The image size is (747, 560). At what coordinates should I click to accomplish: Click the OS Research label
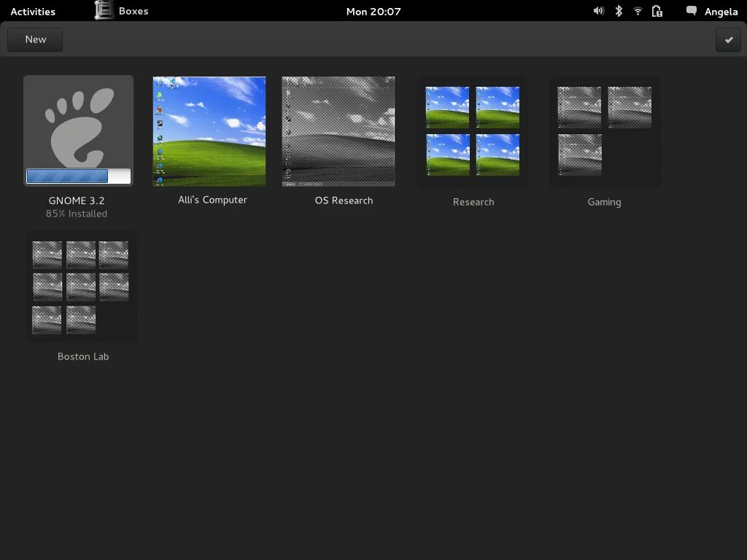(344, 201)
